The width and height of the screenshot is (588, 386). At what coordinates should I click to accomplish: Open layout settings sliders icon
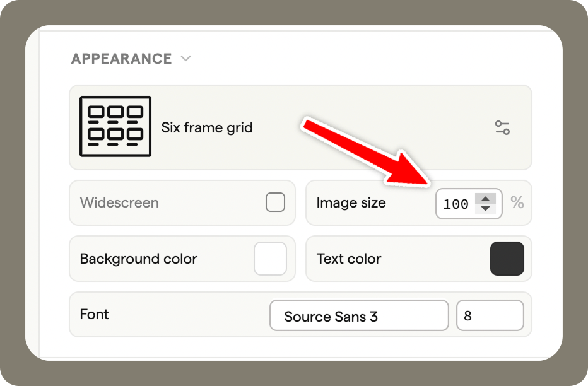tap(502, 127)
